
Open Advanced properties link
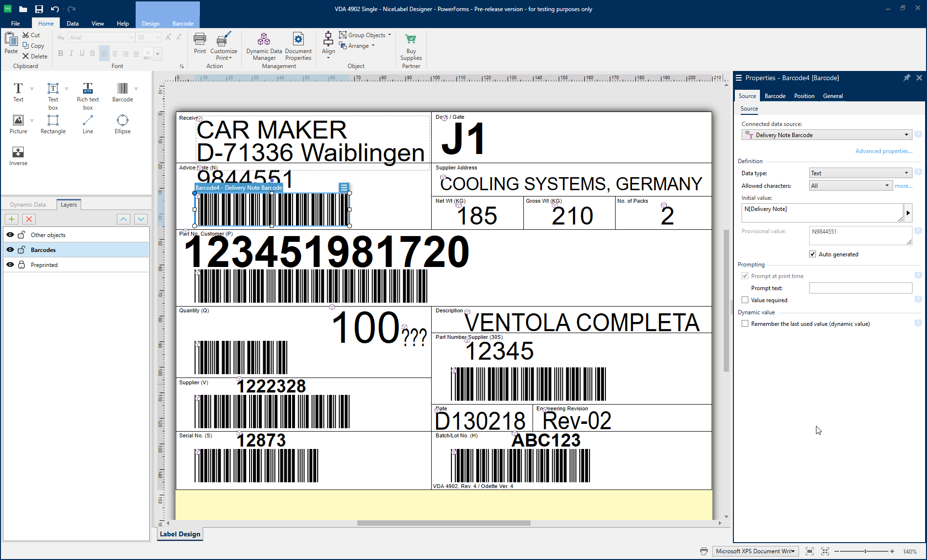coord(884,151)
